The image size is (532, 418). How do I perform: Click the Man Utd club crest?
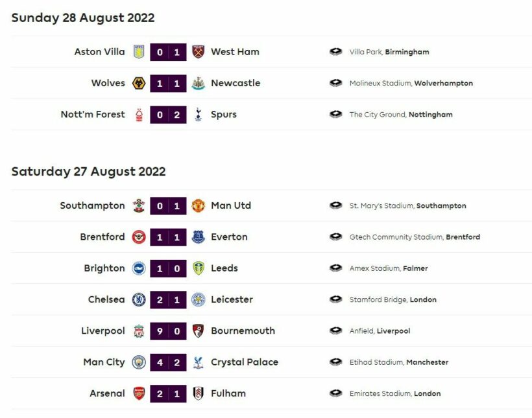point(198,206)
